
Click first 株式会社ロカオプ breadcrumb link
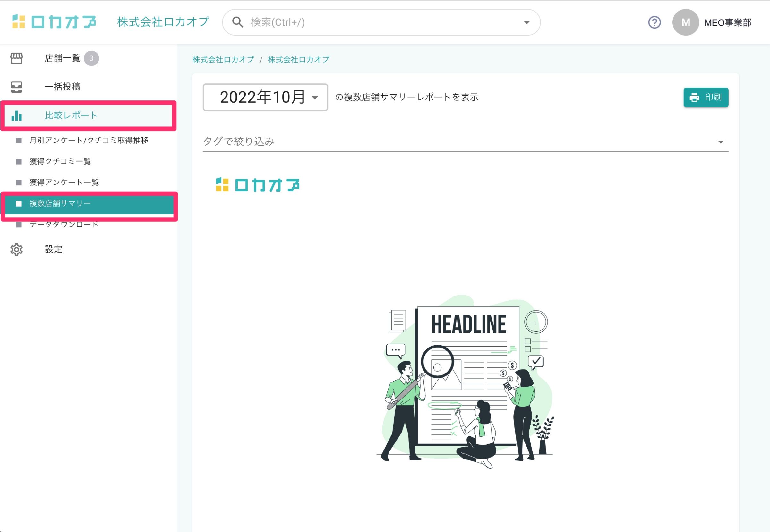click(223, 60)
